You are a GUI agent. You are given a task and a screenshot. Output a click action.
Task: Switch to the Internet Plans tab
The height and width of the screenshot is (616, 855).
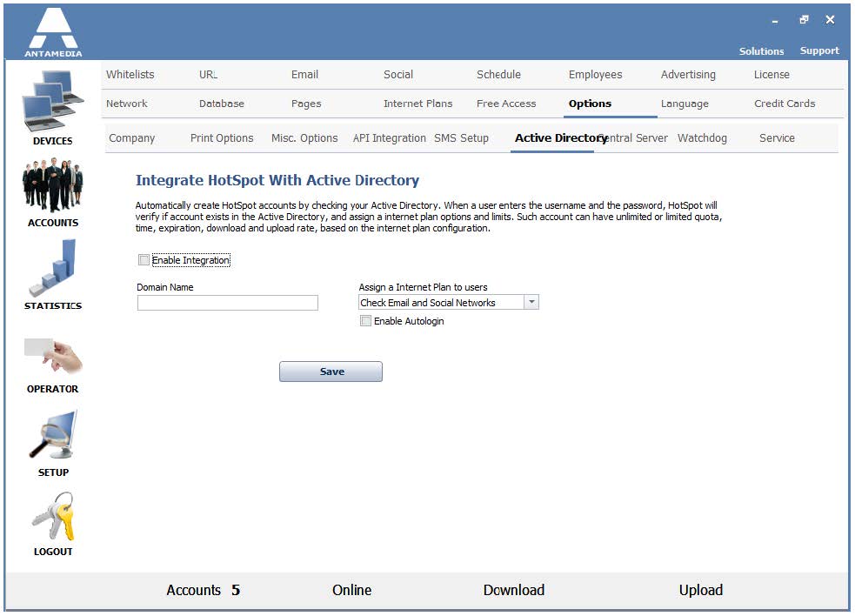tap(417, 104)
